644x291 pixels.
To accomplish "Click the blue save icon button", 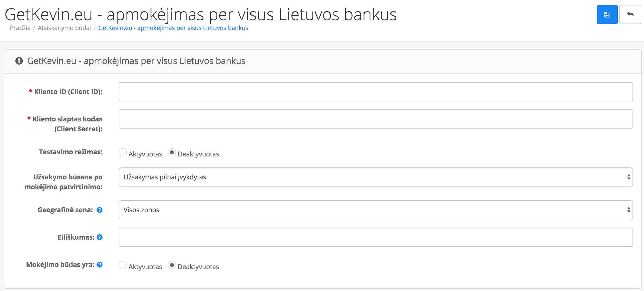I will click(x=607, y=14).
